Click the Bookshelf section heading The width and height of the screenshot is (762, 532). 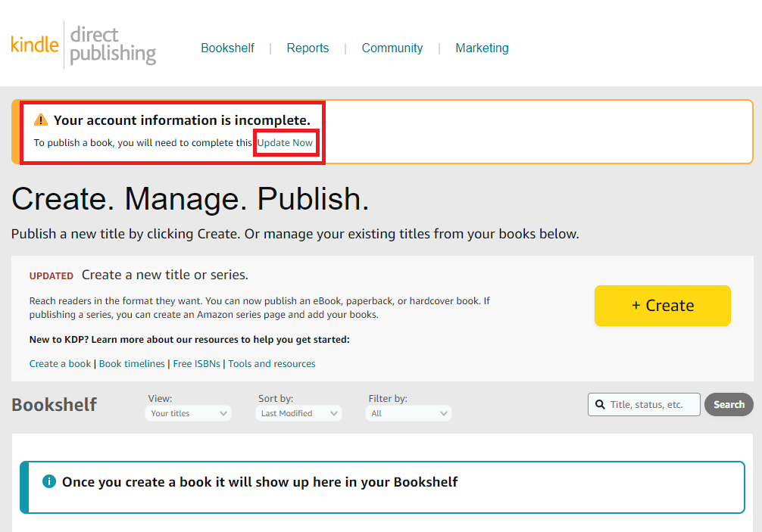click(x=54, y=405)
